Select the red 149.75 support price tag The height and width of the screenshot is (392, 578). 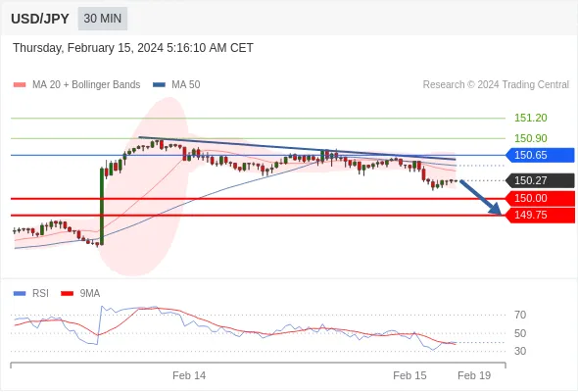click(x=540, y=215)
